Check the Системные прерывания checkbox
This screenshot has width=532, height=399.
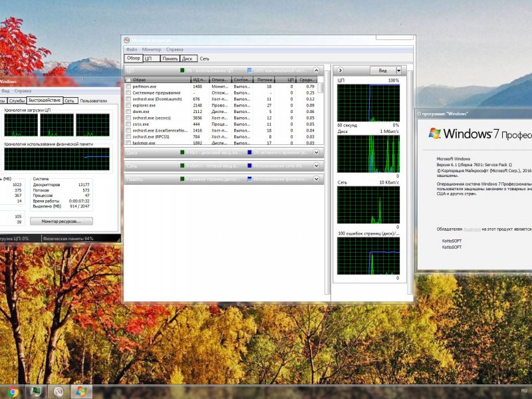128,92
